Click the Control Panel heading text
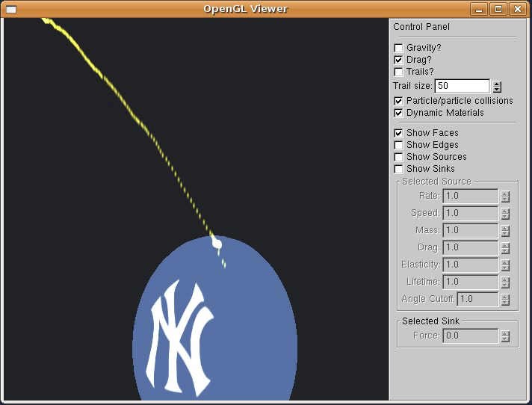This screenshot has width=532, height=405. 421,27
